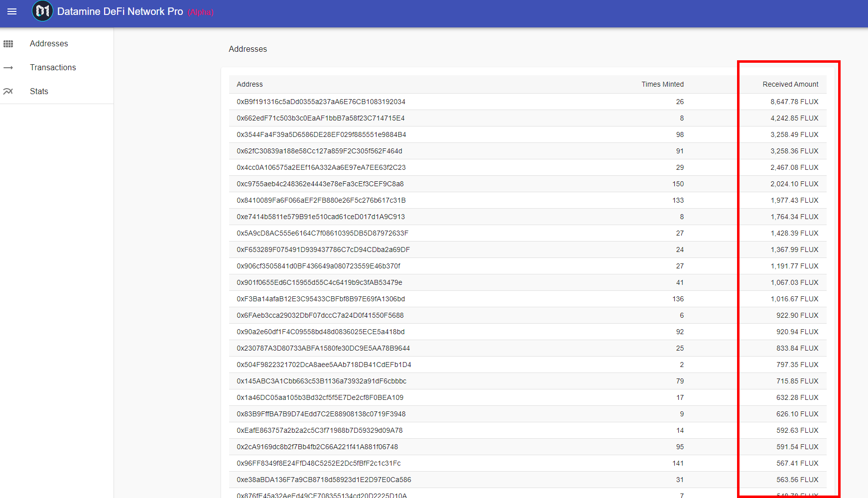Screen dimensions: 868x498
Task: Select address 0x4cc0A106575a2EEf16A332Aa6E97eA7EE63f2C23
Action: pyautogui.click(x=321, y=167)
